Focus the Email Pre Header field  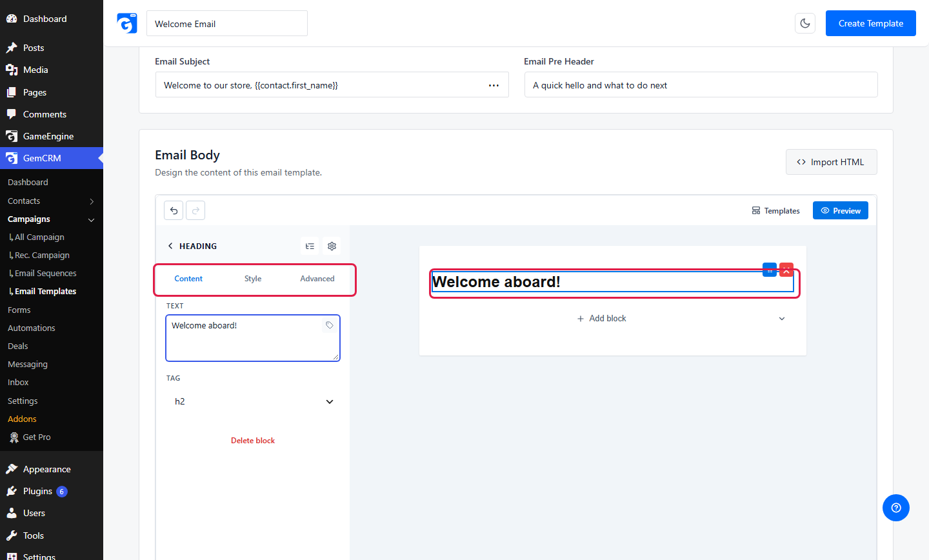tap(701, 85)
